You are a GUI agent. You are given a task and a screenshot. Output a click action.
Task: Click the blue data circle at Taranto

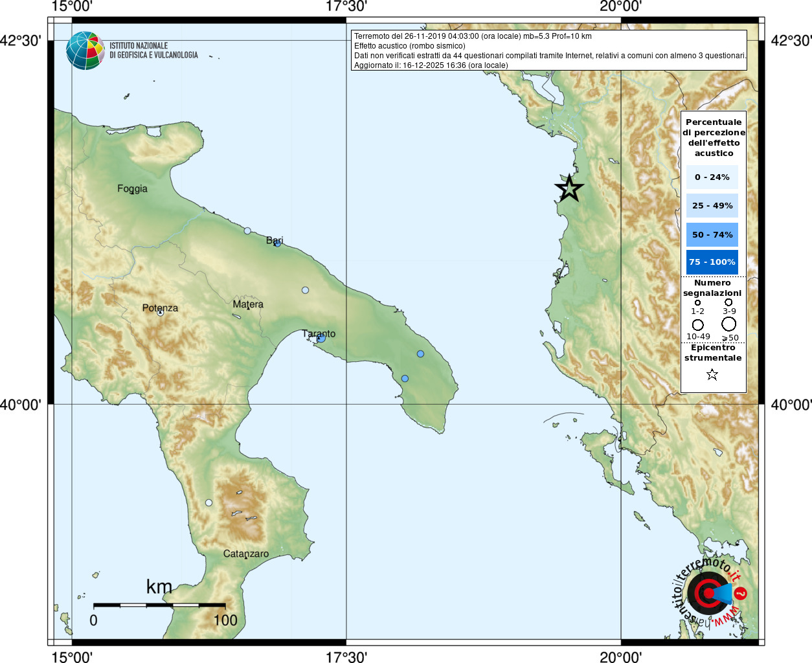(321, 338)
